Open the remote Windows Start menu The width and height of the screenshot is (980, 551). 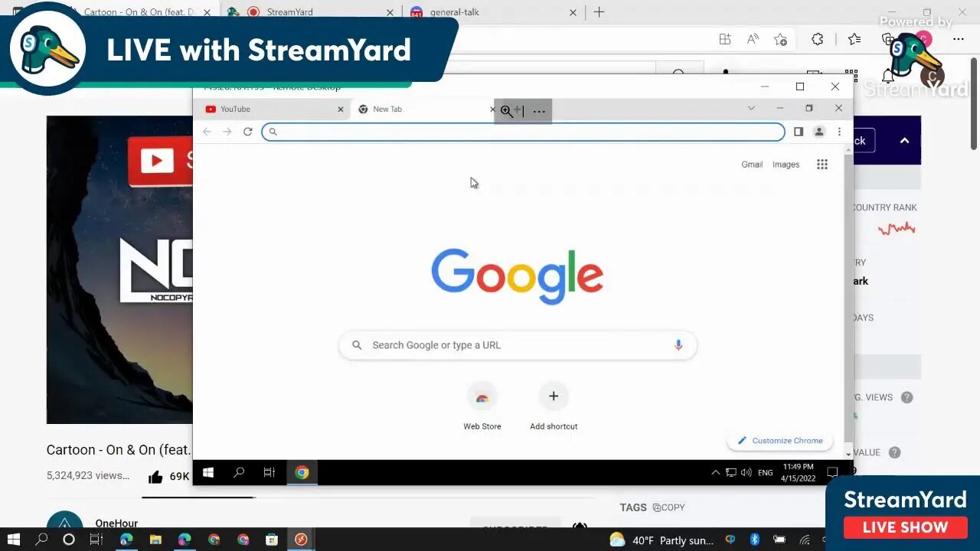coord(207,473)
